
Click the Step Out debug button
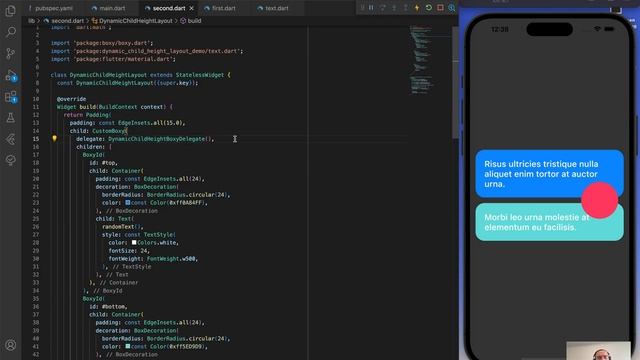click(405, 8)
